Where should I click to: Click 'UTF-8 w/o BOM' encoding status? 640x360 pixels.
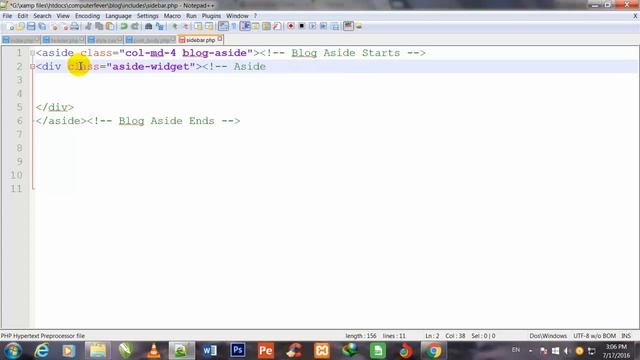[594, 336]
